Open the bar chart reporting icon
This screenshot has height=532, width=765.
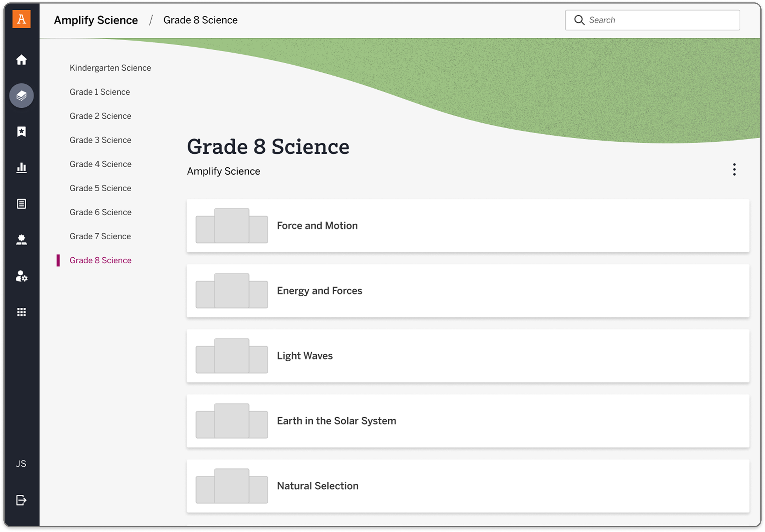pos(21,168)
